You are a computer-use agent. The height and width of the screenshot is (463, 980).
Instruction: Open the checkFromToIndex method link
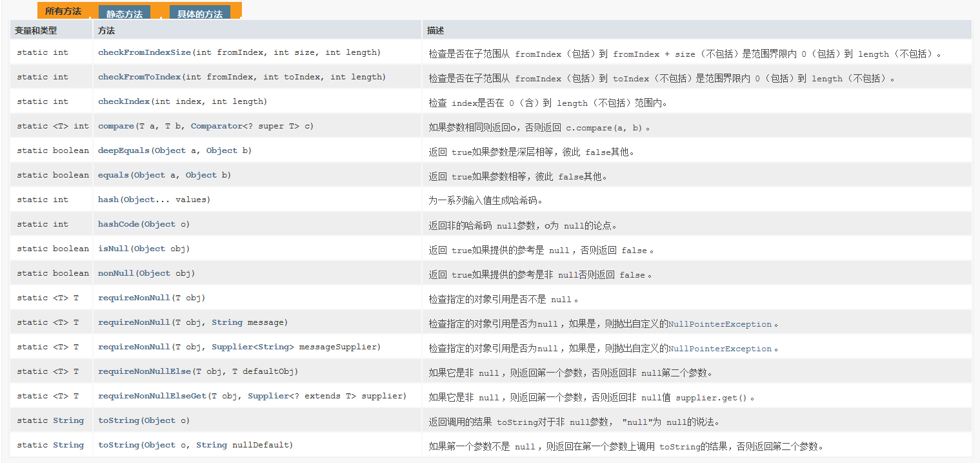(139, 77)
